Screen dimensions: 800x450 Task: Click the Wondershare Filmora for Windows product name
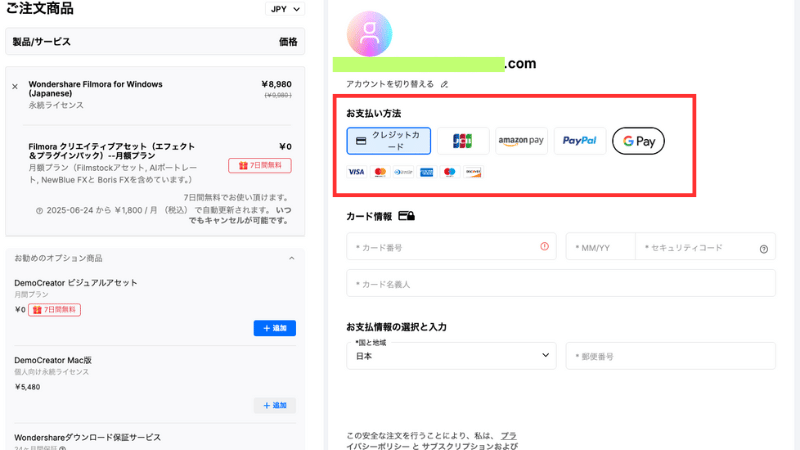tap(95, 89)
